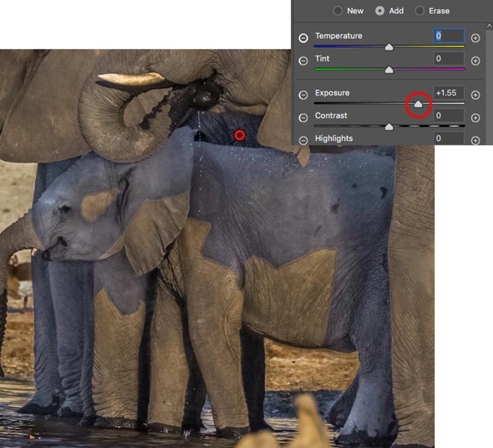Image resolution: width=493 pixels, height=448 pixels.
Task: Click the Tint slider thumb
Action: click(389, 70)
